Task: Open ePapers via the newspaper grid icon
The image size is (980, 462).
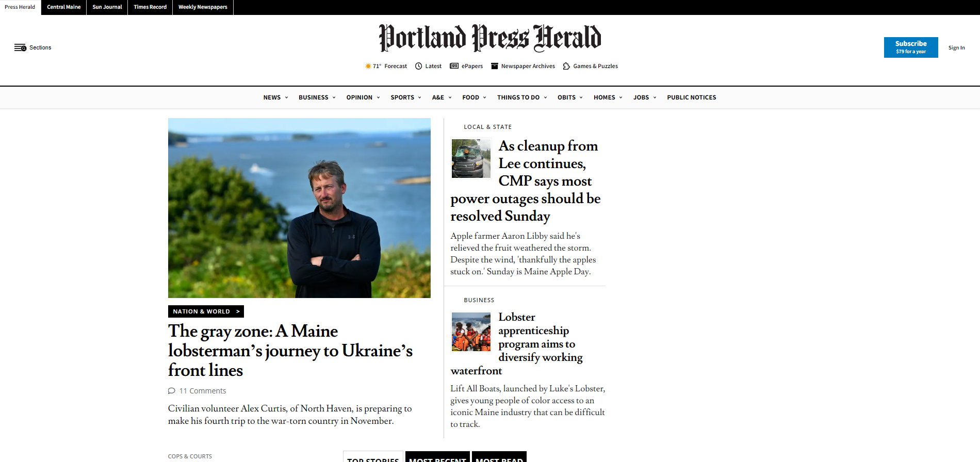Action: pyautogui.click(x=454, y=66)
